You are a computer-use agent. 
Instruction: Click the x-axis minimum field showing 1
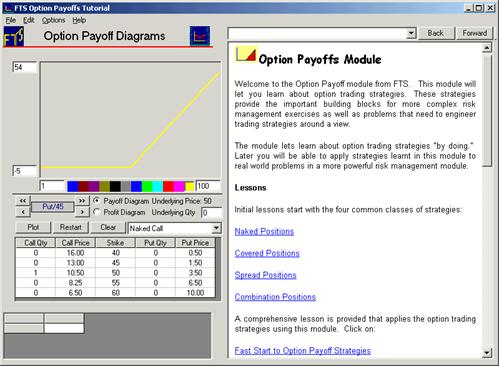(x=52, y=186)
